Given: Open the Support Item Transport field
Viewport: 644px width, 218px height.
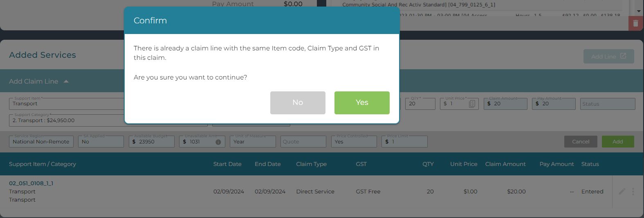Looking at the screenshot, I should (67, 104).
